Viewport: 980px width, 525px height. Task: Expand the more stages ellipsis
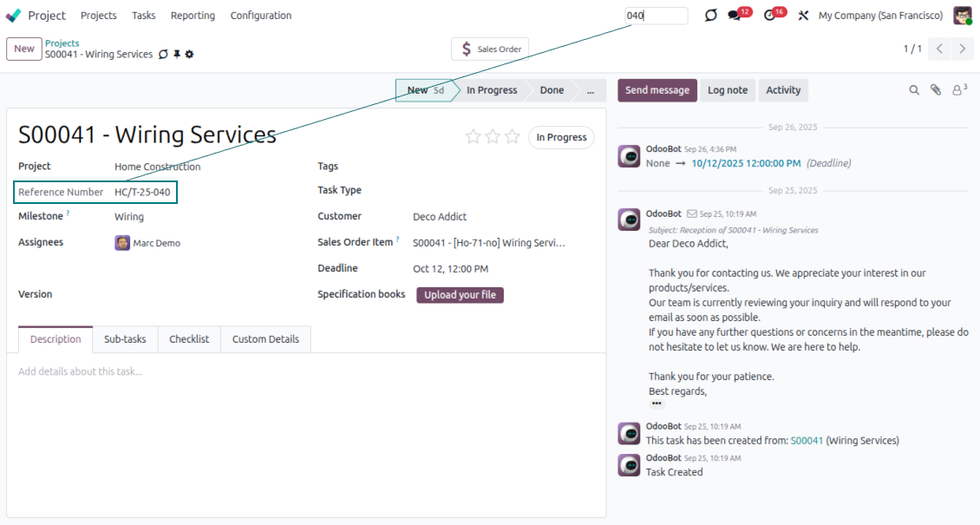pos(591,90)
